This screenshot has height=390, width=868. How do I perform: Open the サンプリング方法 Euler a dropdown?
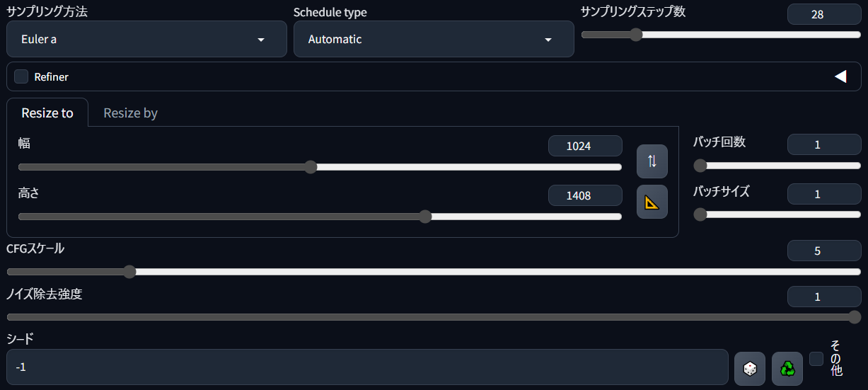coord(146,39)
